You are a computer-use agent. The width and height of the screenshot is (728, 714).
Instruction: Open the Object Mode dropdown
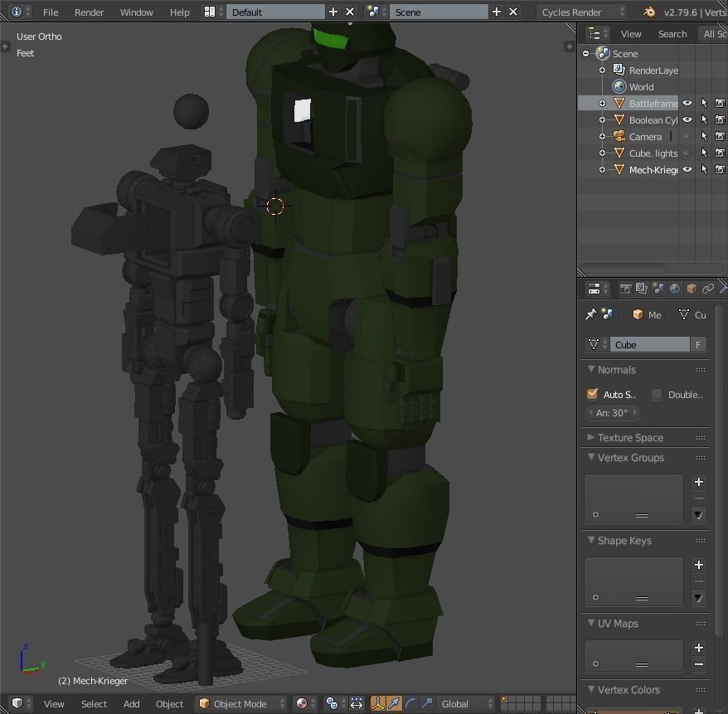tap(241, 703)
